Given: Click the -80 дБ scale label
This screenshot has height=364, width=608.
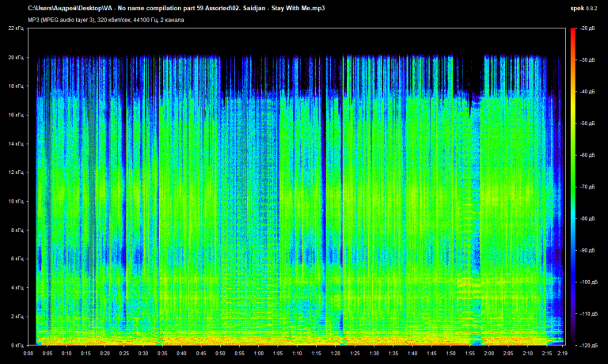Looking at the screenshot, I should (587, 219).
